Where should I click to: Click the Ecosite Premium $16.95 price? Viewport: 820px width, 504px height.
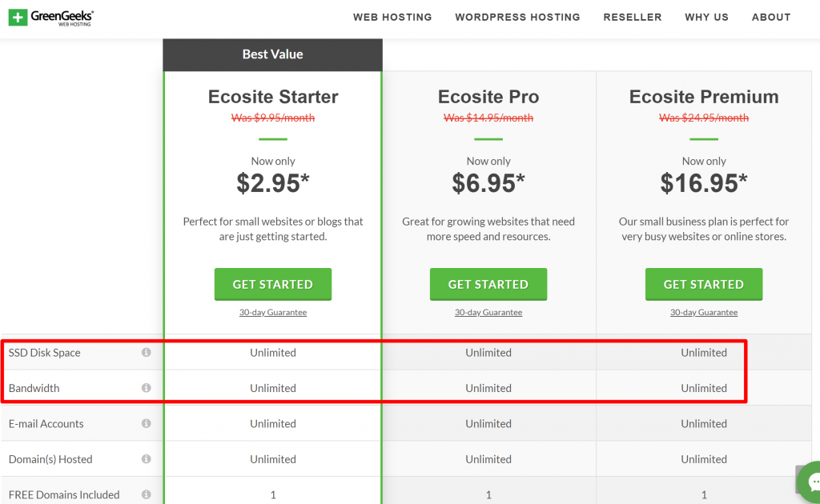pyautogui.click(x=704, y=183)
